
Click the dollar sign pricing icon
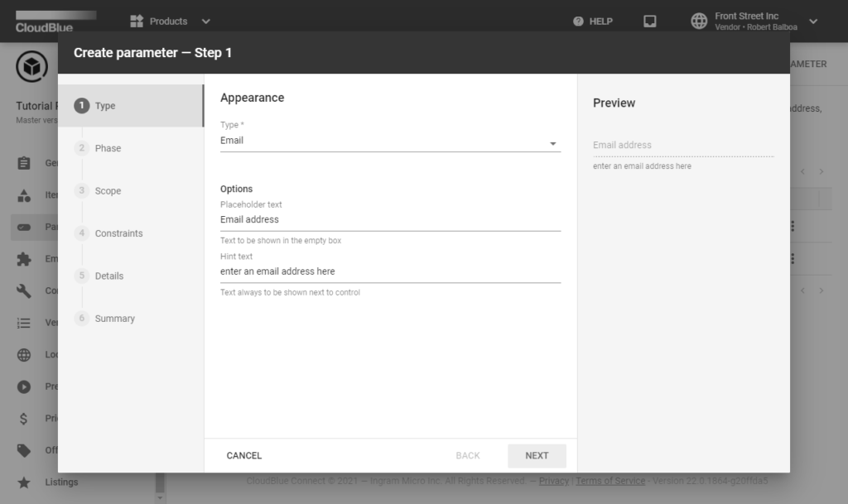[x=24, y=418]
